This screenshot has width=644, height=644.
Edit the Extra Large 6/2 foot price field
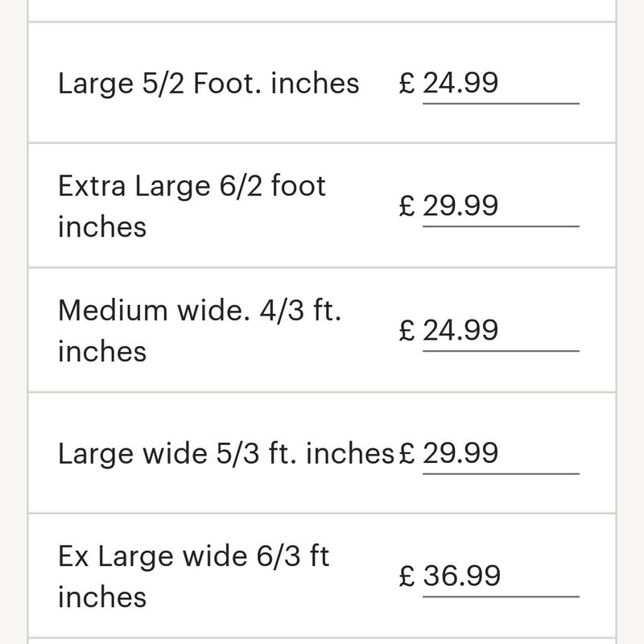click(499, 206)
